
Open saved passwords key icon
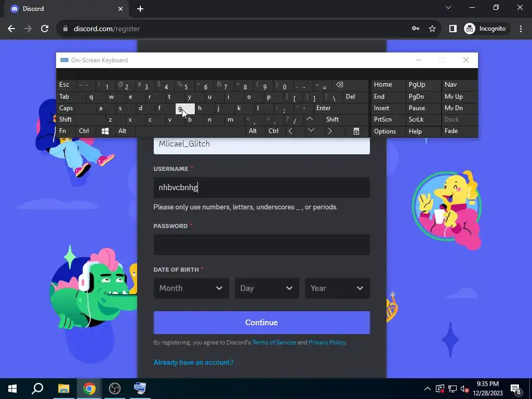click(416, 29)
